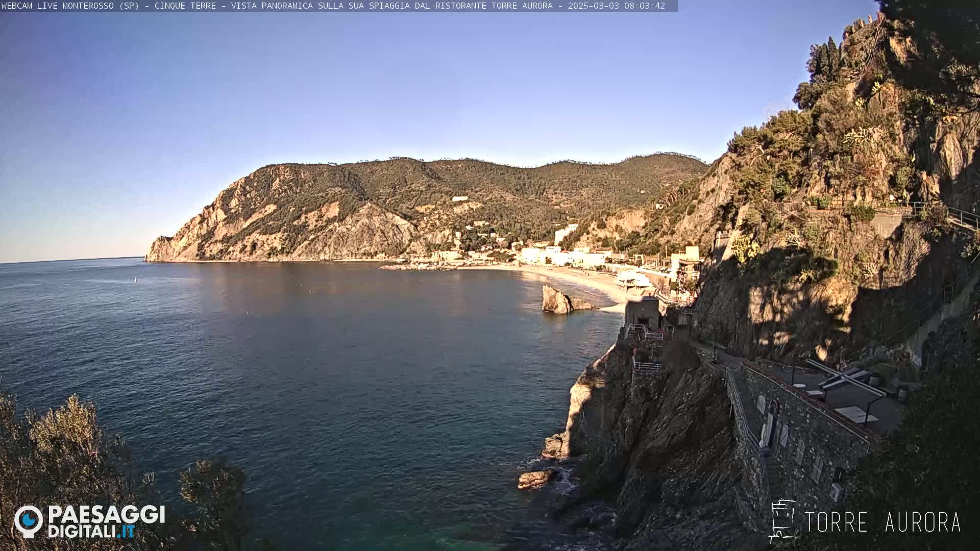Screen dimensions: 980x551
Task: Open the PAESAGGI DIGITALI.IT watermark text
Action: coord(106,521)
